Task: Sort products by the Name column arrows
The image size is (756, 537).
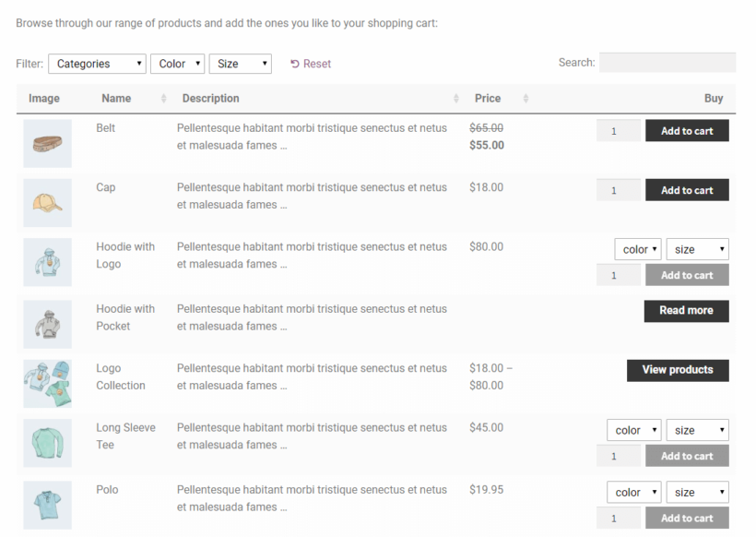Action: [x=164, y=99]
